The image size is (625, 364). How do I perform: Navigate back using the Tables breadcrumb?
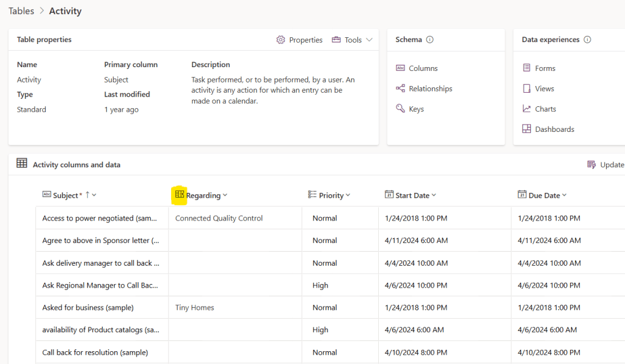pyautogui.click(x=21, y=10)
